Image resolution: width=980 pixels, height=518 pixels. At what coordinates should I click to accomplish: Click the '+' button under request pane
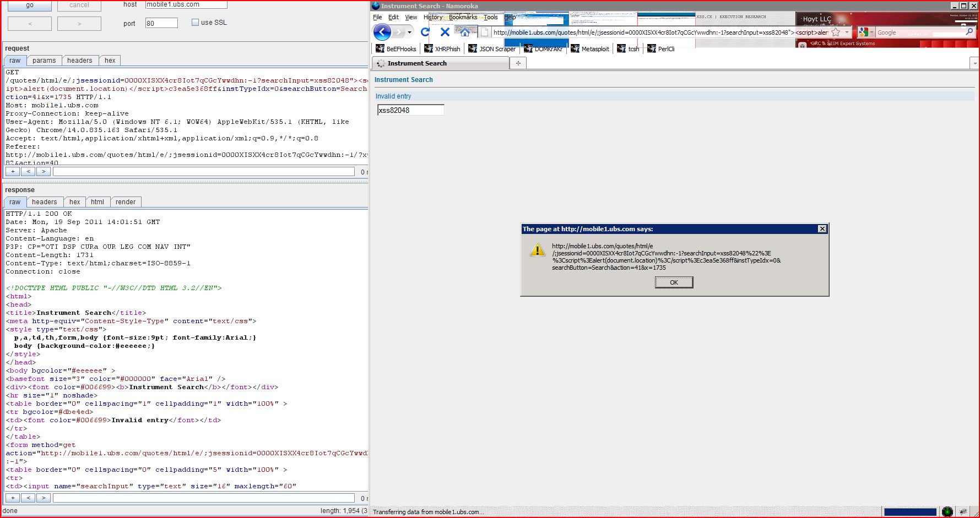coord(13,172)
